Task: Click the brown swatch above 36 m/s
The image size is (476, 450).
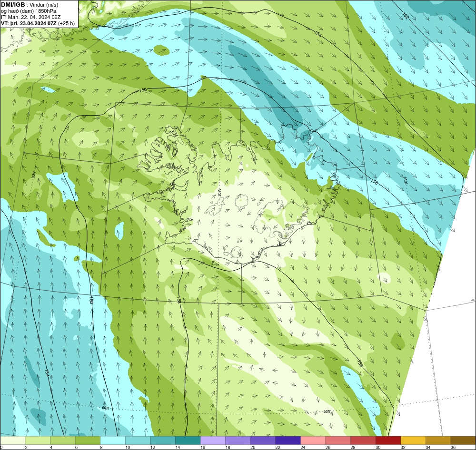Action: pos(463,440)
